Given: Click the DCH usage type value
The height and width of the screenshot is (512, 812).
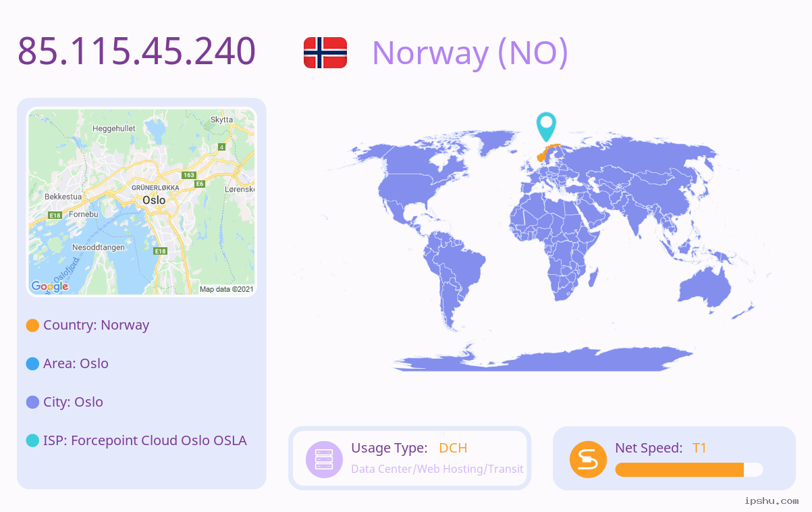Looking at the screenshot, I should (453, 448).
